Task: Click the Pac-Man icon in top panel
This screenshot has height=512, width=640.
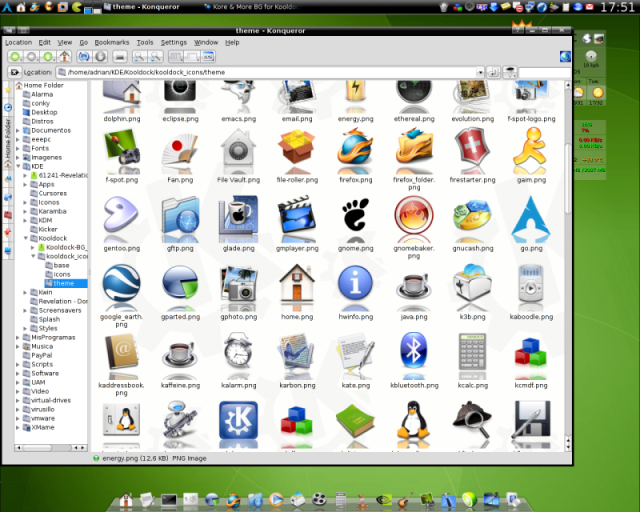Action: [x=76, y=7]
